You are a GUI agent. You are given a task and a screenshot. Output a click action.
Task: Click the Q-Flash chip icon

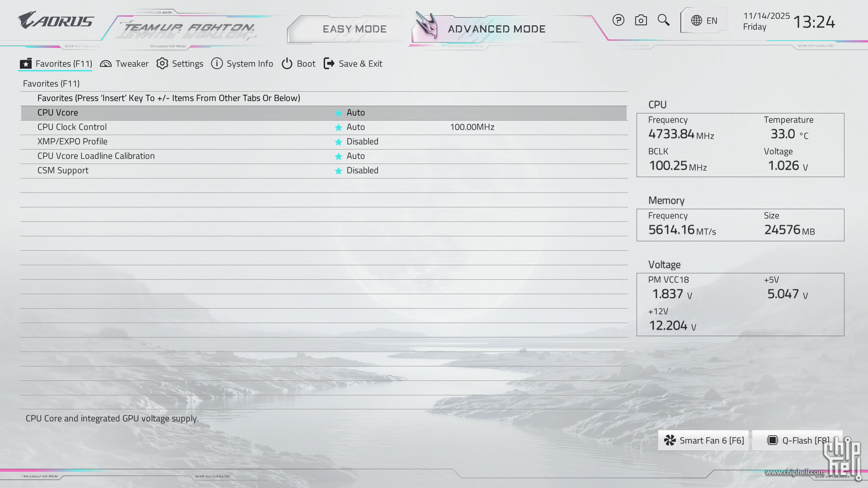773,441
